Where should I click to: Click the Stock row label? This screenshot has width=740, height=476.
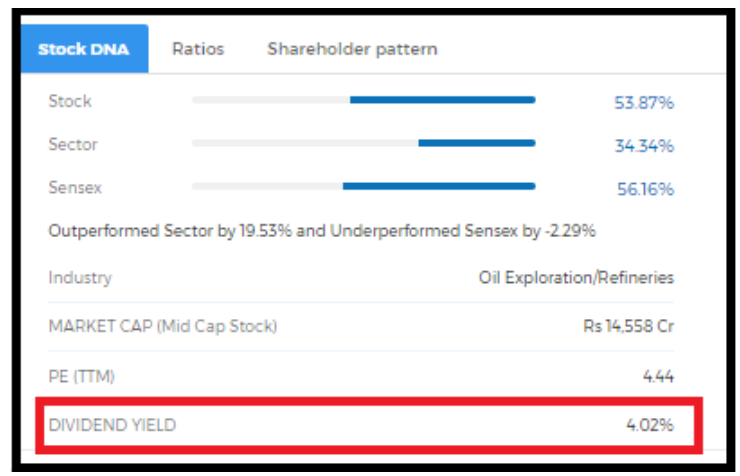click(x=70, y=101)
